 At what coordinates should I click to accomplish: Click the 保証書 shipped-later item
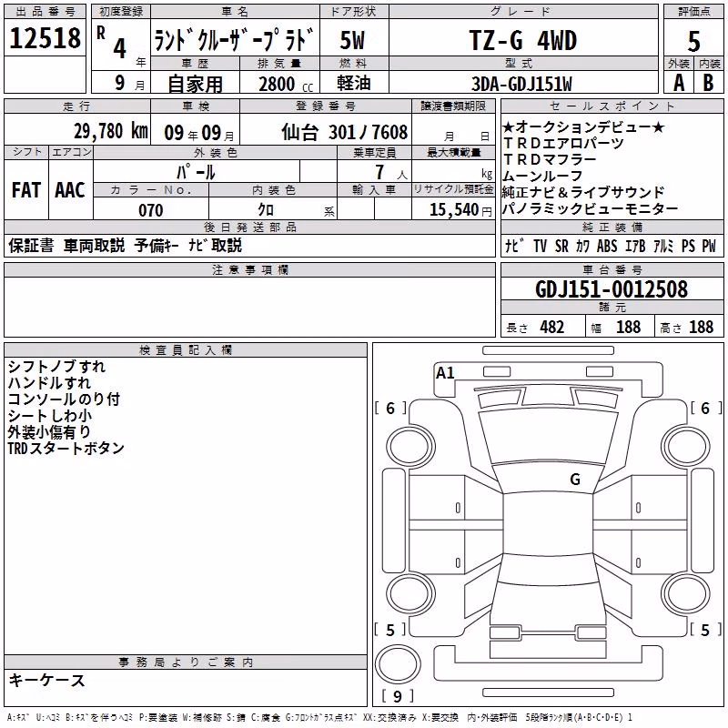[x=31, y=246]
